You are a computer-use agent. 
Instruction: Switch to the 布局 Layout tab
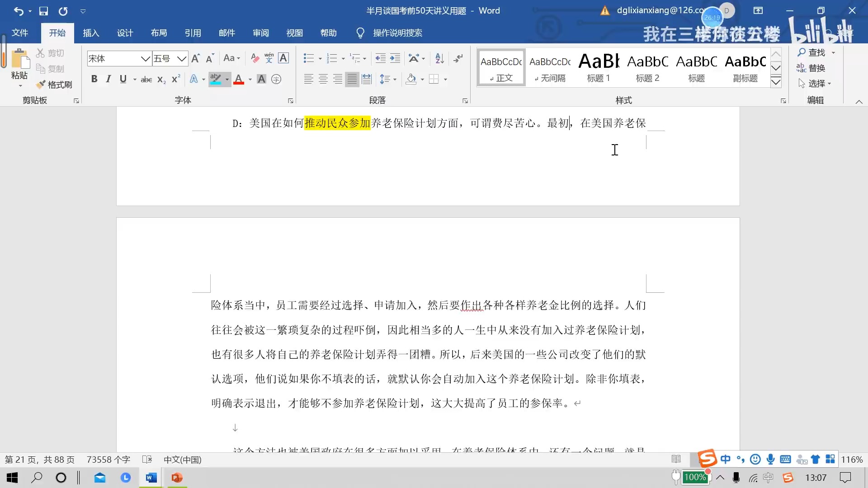click(x=159, y=33)
